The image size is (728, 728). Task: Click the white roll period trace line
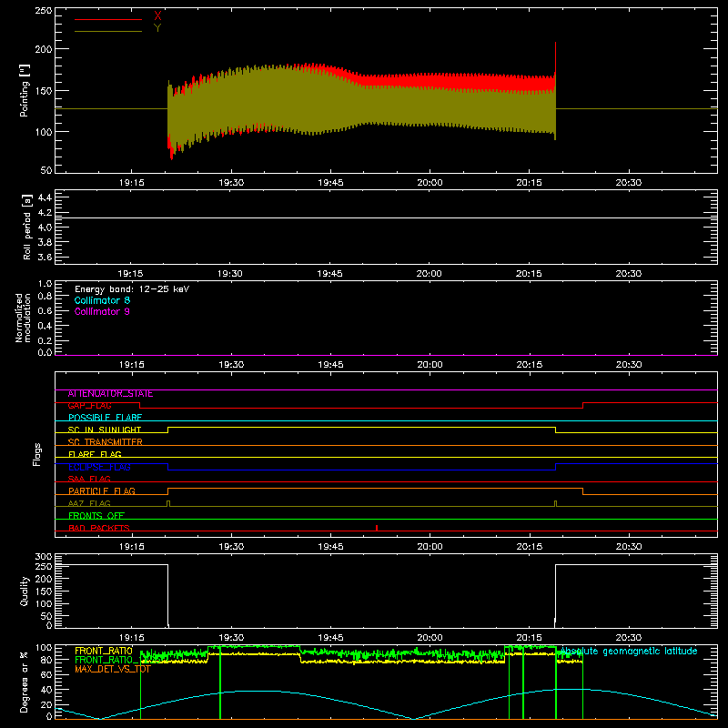[386, 217]
